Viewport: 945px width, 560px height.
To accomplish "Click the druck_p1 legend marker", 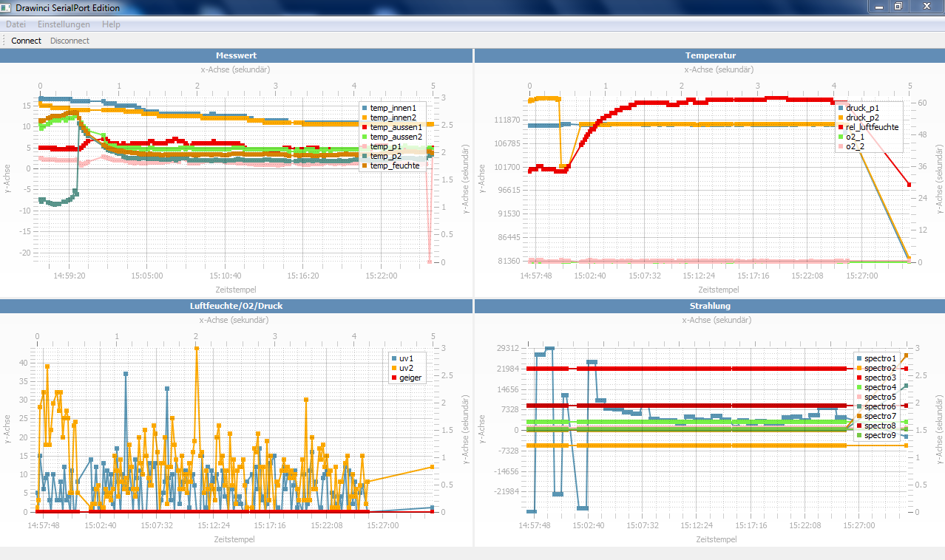I will coord(840,108).
